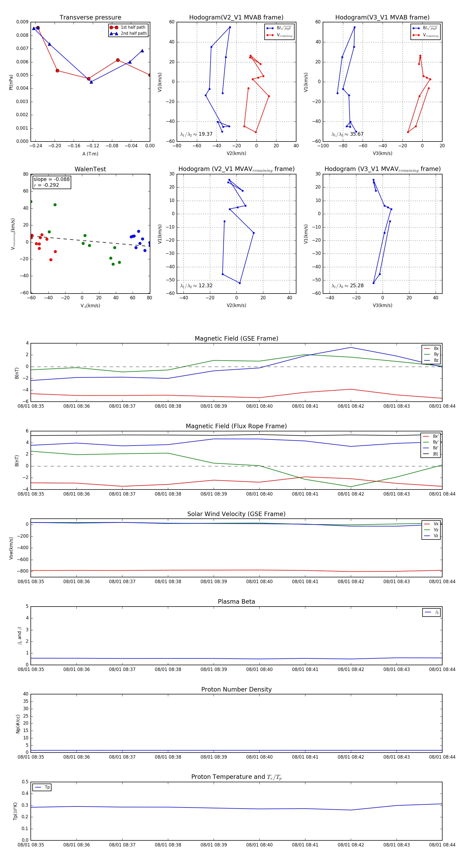Viewport: 473px width, 868px height.
Task: Click the 'By' legend entry in GSE magnetic field
Action: tap(431, 354)
